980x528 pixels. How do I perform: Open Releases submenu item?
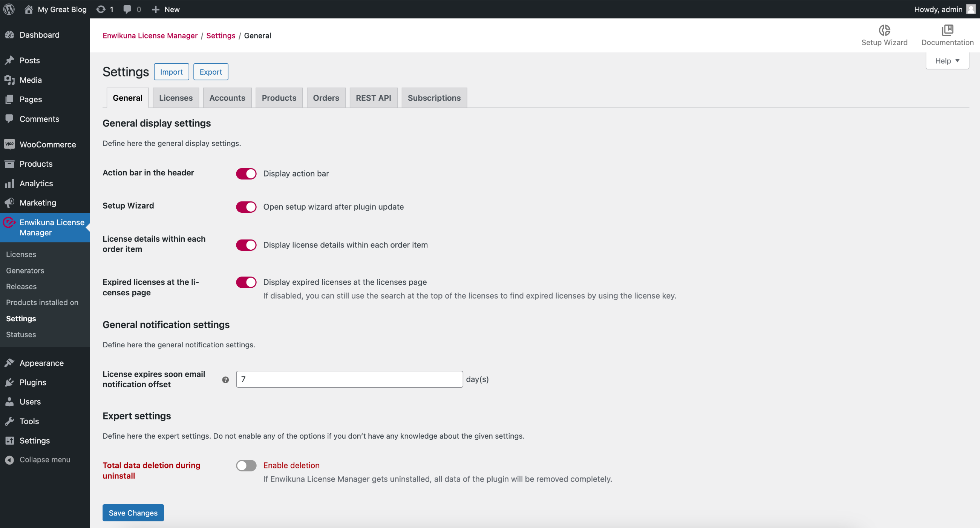click(x=21, y=286)
